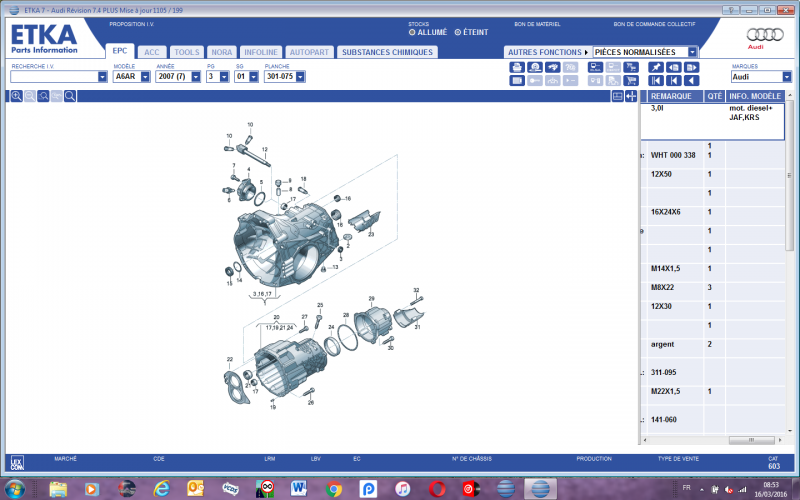Expand the ANNÉE dropdown showing 2007
The image size is (800, 500).
194,76
